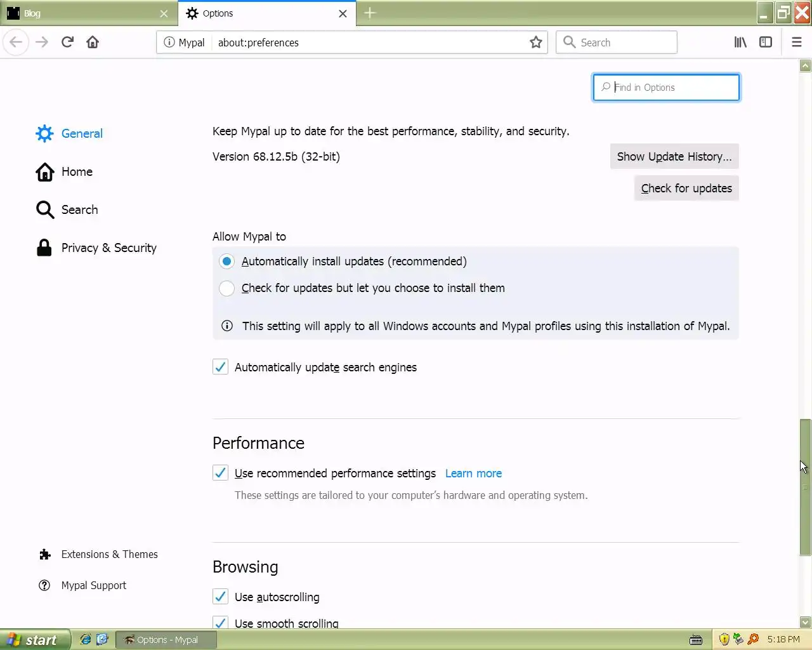Image resolution: width=812 pixels, height=650 pixels.
Task: Open the Library icon in toolbar
Action: pos(740,43)
